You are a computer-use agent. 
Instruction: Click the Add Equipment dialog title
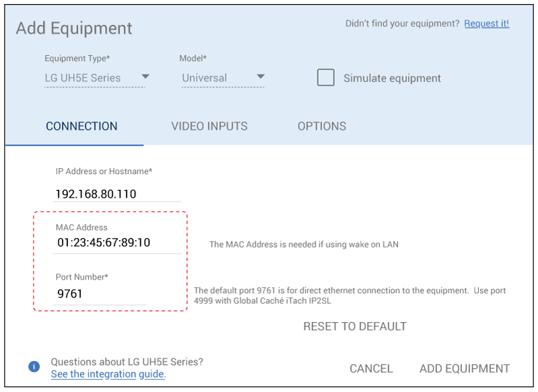tap(74, 28)
